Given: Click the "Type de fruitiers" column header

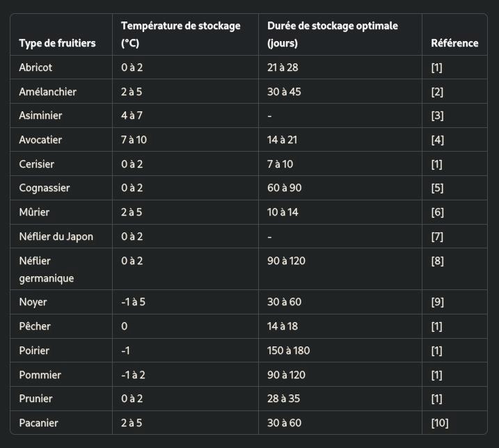Looking at the screenshot, I should pyautogui.click(x=57, y=43).
